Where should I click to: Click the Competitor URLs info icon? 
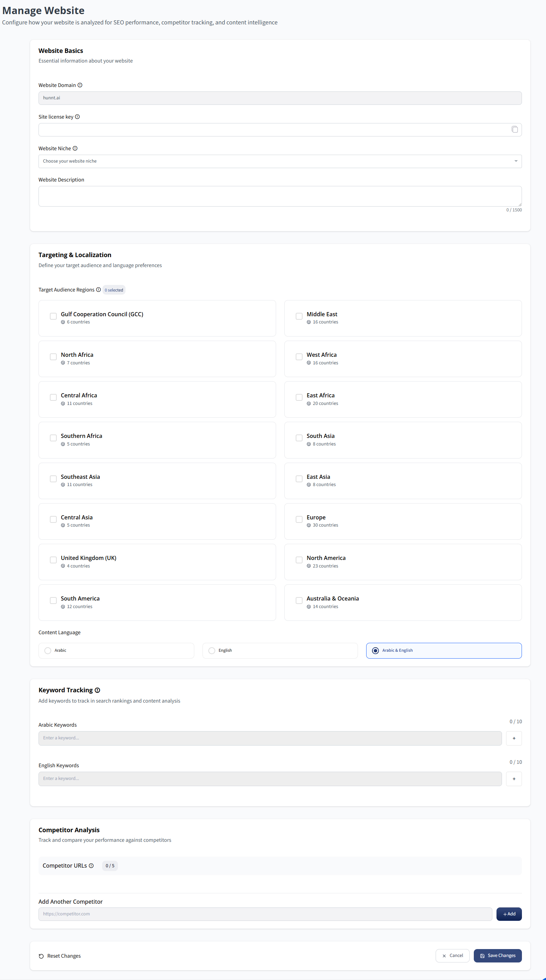(91, 866)
